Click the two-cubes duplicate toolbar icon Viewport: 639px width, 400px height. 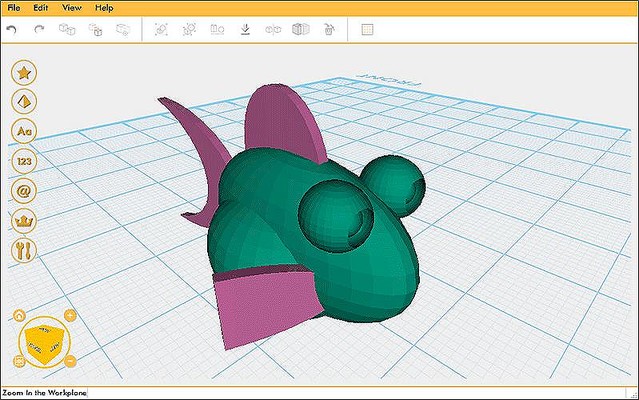67,29
